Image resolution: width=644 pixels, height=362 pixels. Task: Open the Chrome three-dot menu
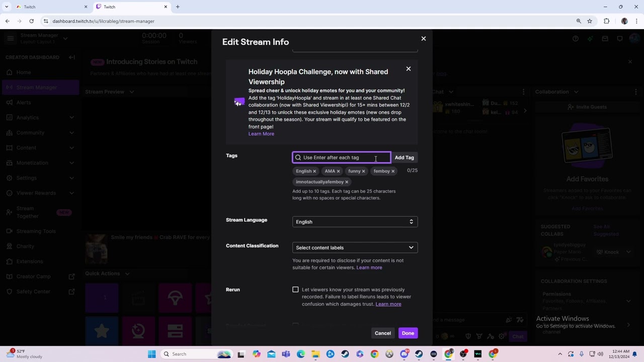point(637,21)
